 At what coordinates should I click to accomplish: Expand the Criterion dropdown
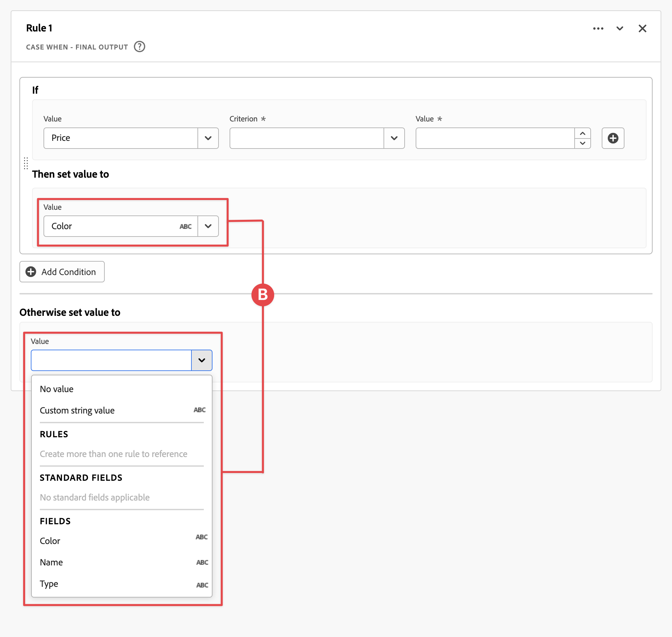coord(394,138)
